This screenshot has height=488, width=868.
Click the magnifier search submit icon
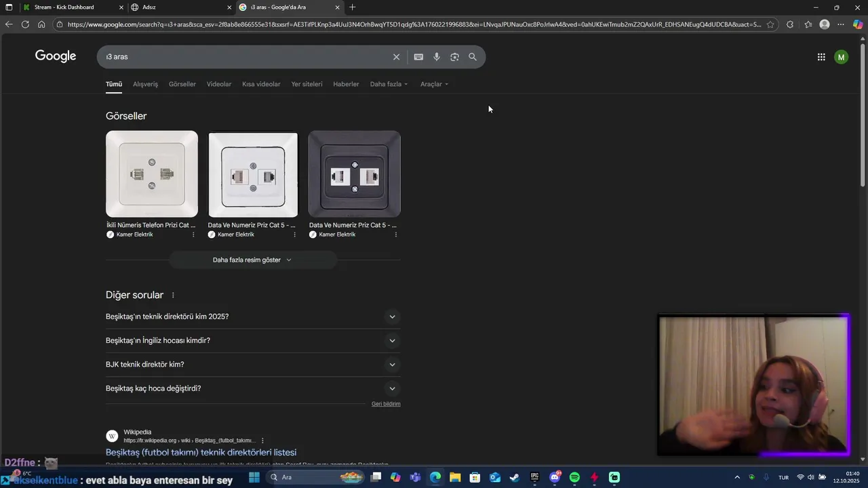click(x=473, y=57)
